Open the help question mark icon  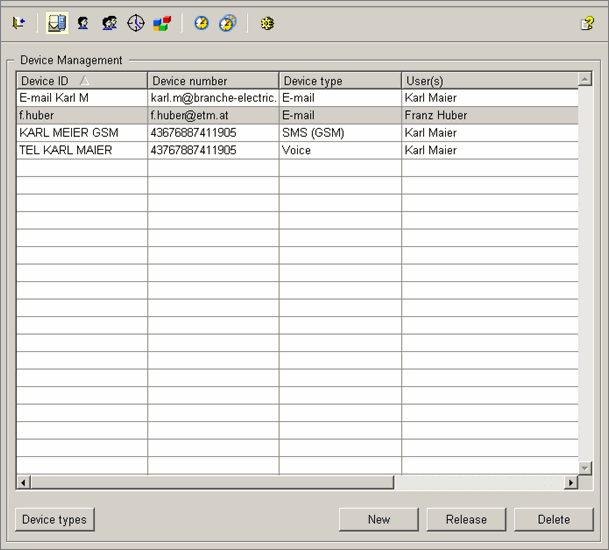587,23
